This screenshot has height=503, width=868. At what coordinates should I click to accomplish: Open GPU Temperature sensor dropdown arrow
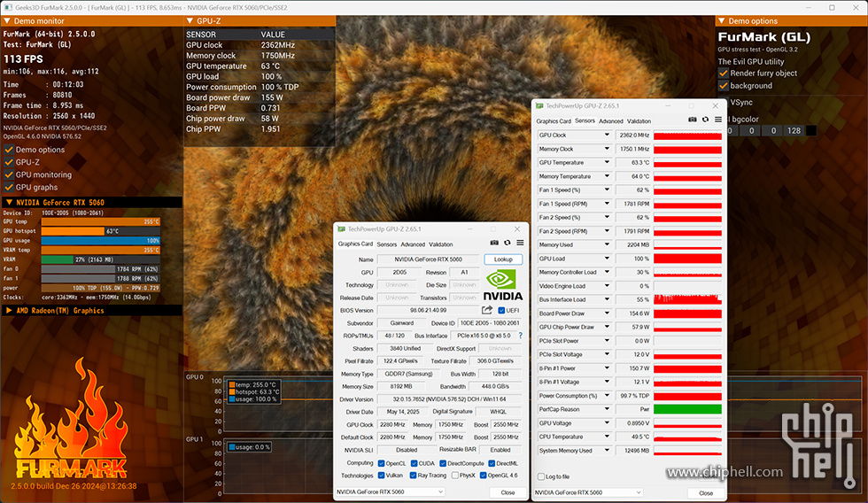tap(607, 162)
